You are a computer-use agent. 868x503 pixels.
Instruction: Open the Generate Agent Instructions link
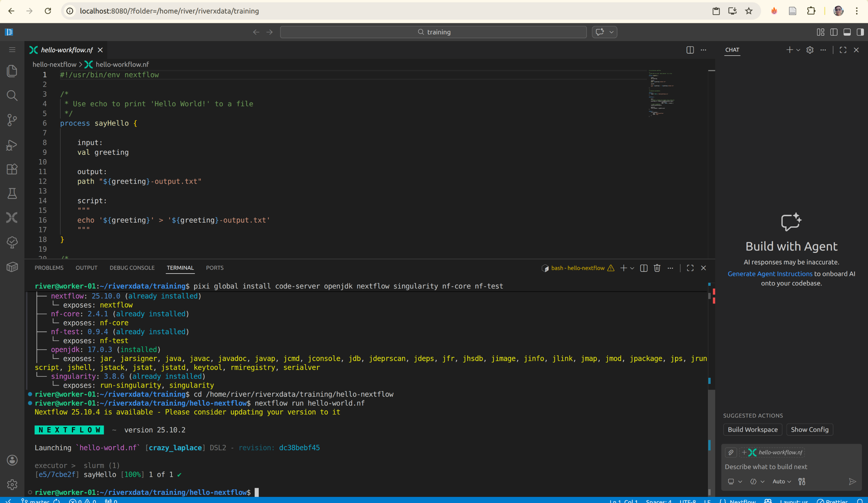tap(770, 274)
